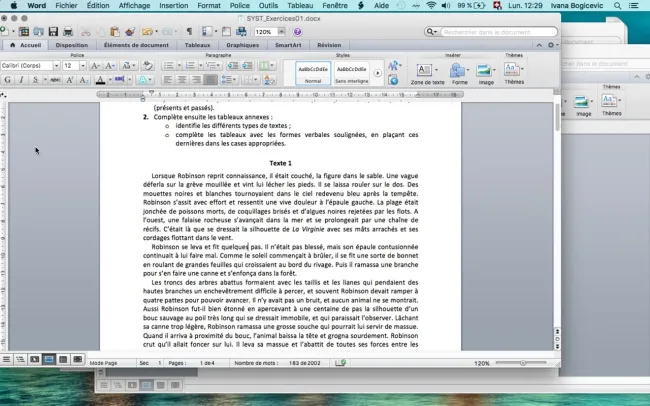Click the Paste clipboard icon
650x406 pixels.
[x=115, y=32]
